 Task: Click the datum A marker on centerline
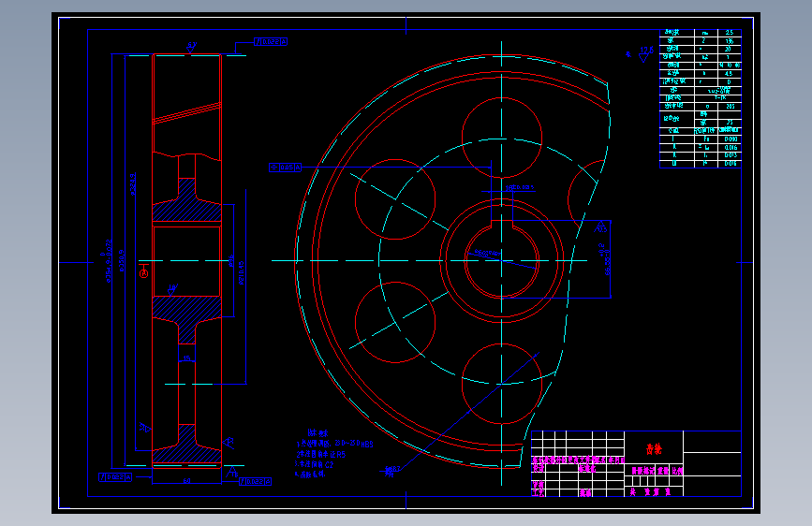coord(144,271)
